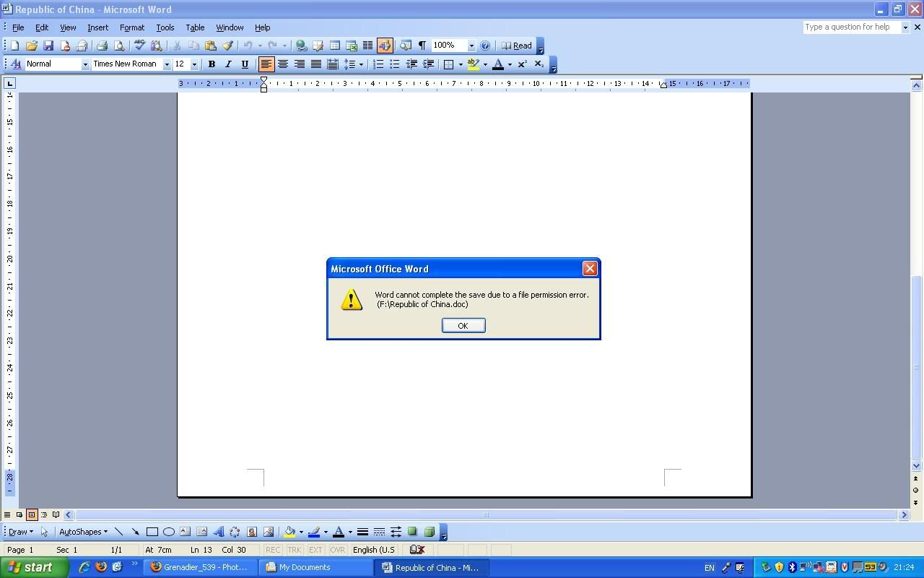The image size is (924, 578).
Task: Toggle Underline formatting
Action: point(245,64)
